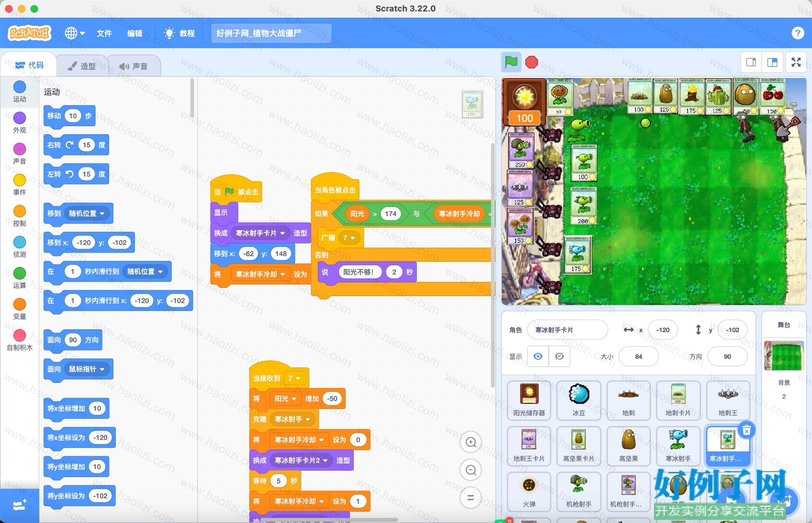
Task: Select the 寒冰射手 sprite
Action: tap(678, 446)
